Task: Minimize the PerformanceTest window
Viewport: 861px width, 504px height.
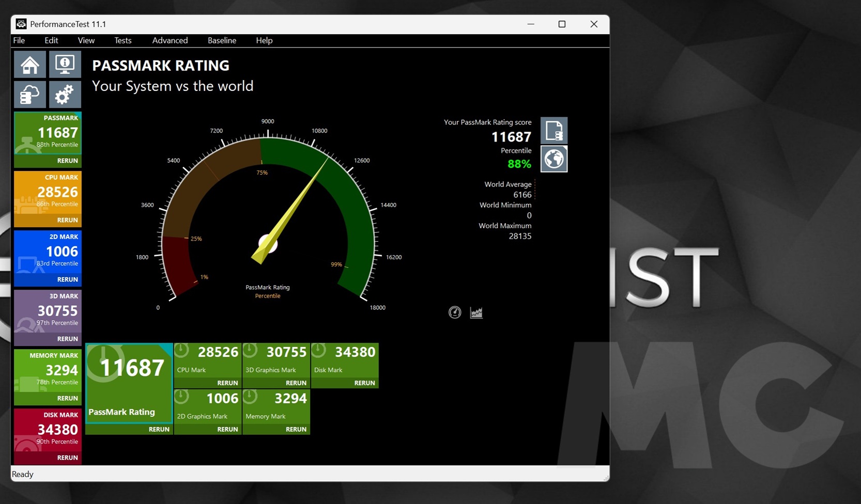Action: point(531,24)
